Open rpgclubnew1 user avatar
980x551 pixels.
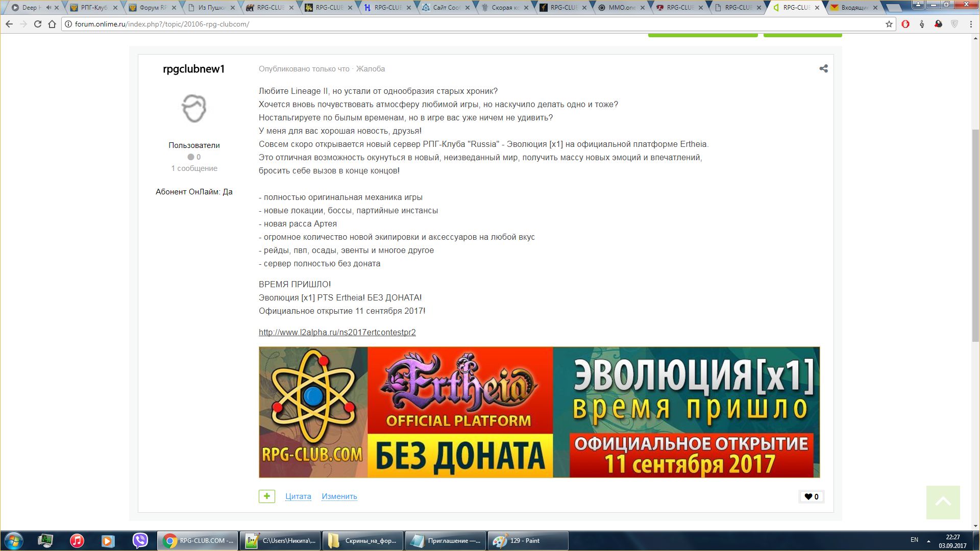tap(194, 109)
